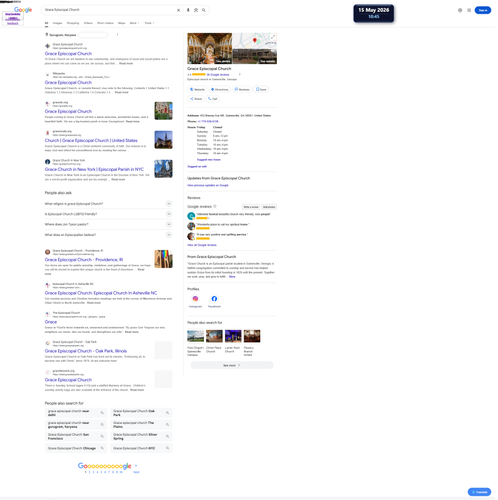The width and height of the screenshot is (498, 500).
Task: Click the search query input field
Action: pos(110,10)
